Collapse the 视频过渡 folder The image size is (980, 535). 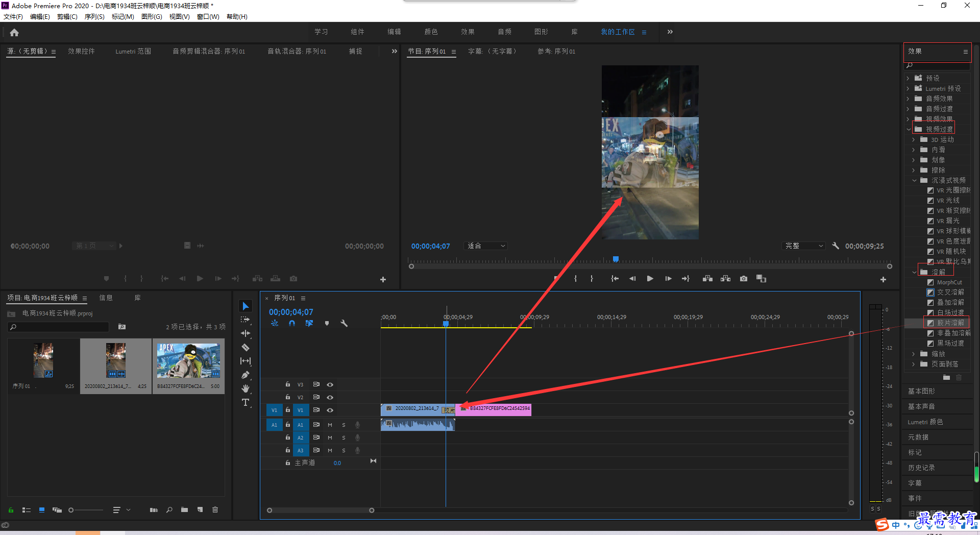pyautogui.click(x=909, y=129)
